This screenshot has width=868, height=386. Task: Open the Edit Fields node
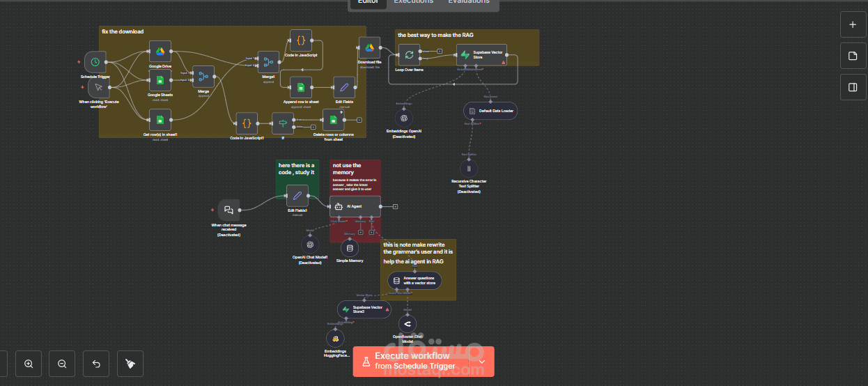344,88
